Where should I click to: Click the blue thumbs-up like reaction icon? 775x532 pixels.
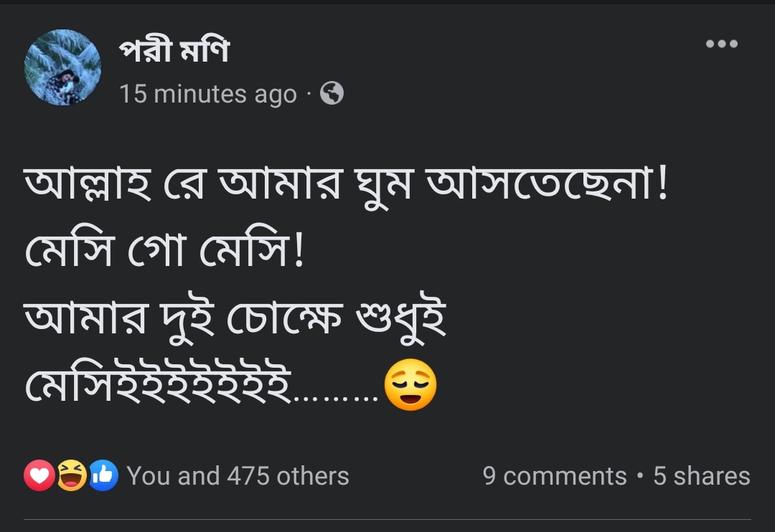click(x=103, y=475)
